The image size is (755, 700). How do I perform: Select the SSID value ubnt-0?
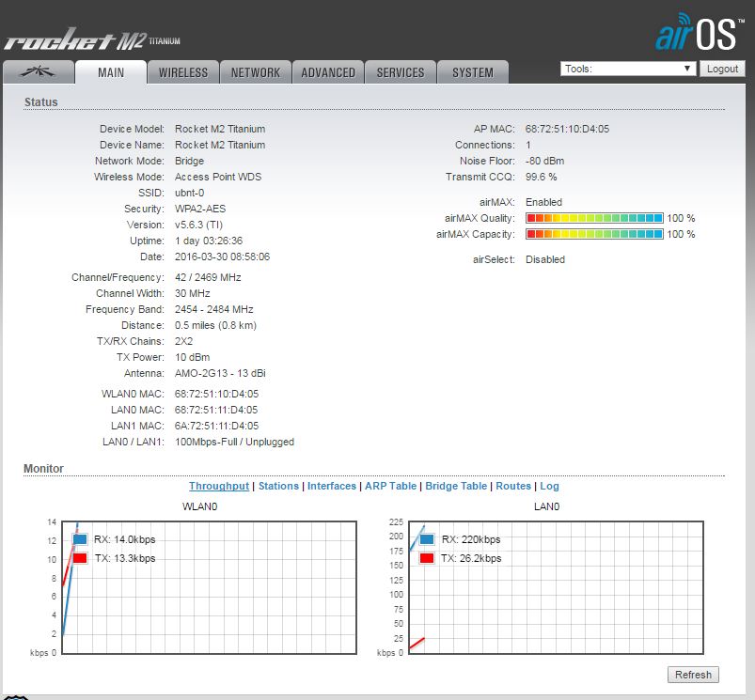[189, 193]
